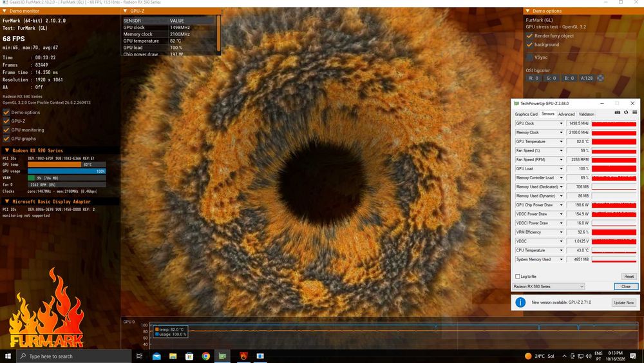Open File Explorer on the taskbar

(x=173, y=356)
